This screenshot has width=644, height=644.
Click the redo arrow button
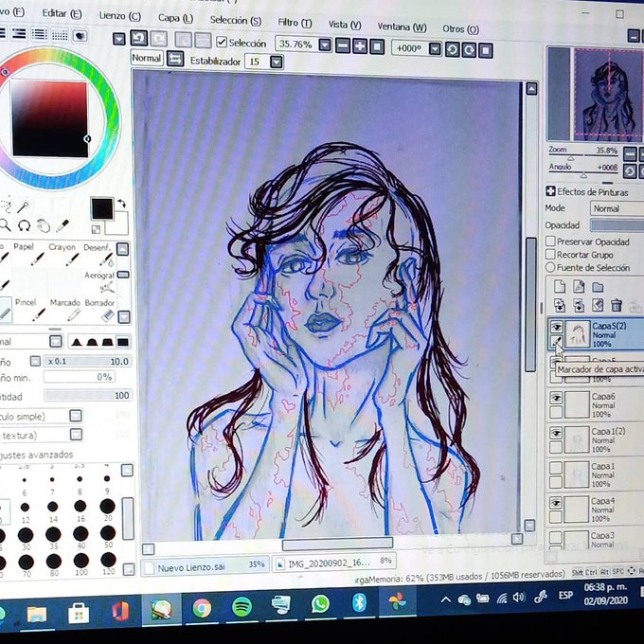(x=158, y=39)
